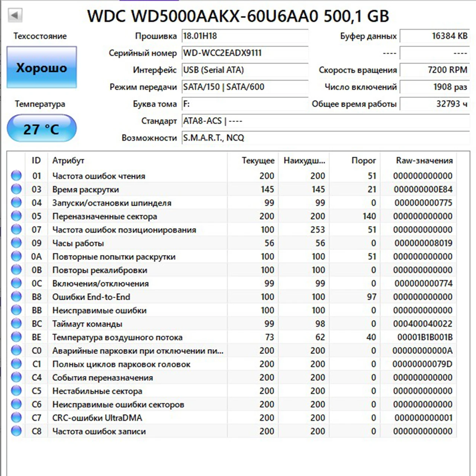Image resolution: width=476 pixels, height=476 pixels.
Task: Click the status icon for attribute C0
Action: [x=16, y=350]
